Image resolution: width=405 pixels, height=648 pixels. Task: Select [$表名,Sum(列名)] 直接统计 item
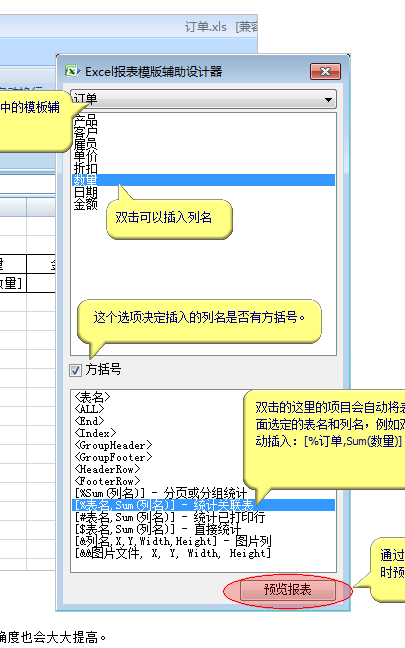click(x=157, y=529)
